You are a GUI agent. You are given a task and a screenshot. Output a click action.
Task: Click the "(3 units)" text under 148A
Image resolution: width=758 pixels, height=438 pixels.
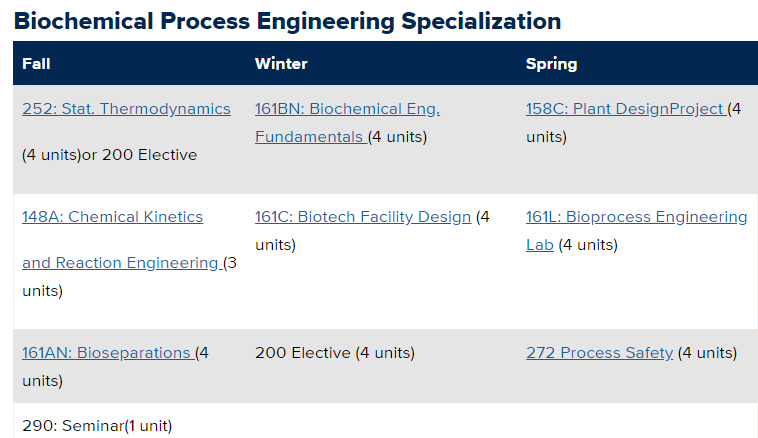[42, 291]
